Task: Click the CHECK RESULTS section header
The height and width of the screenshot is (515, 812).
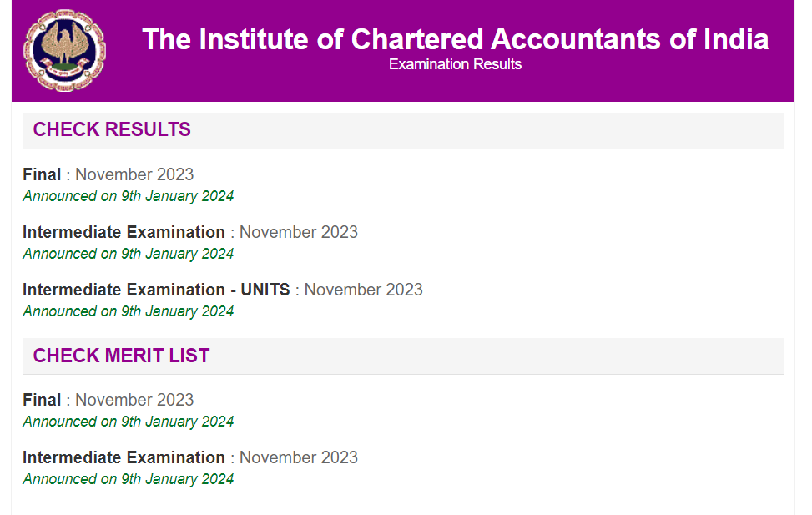Action: pos(111,130)
